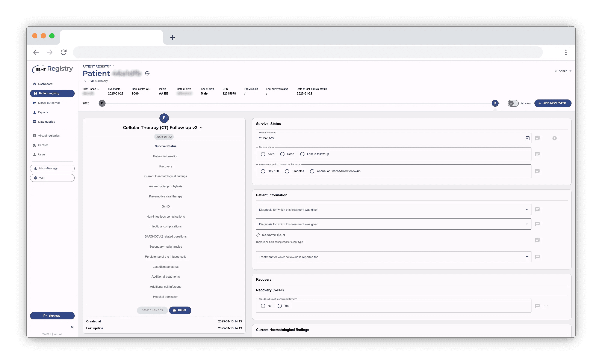Image resolution: width=602 pixels, height=364 pixels.
Task: Click the three-dots icon beside B-cell count question
Action: click(546, 306)
